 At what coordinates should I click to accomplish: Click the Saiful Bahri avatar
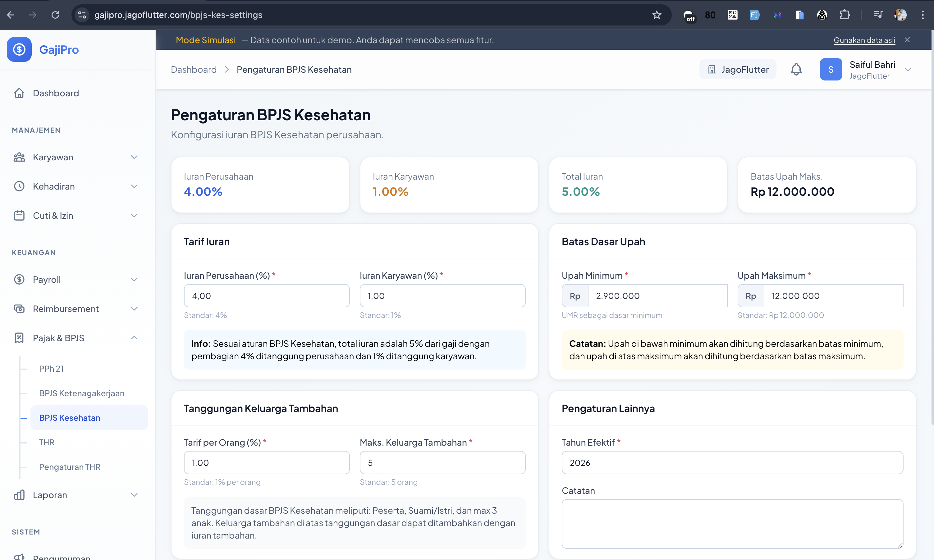tap(831, 69)
